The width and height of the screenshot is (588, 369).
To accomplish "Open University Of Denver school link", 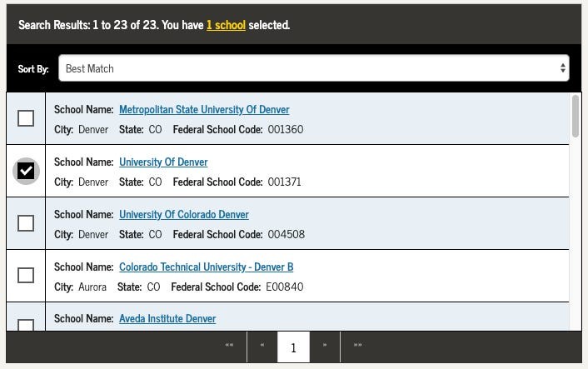I will pyautogui.click(x=163, y=162).
